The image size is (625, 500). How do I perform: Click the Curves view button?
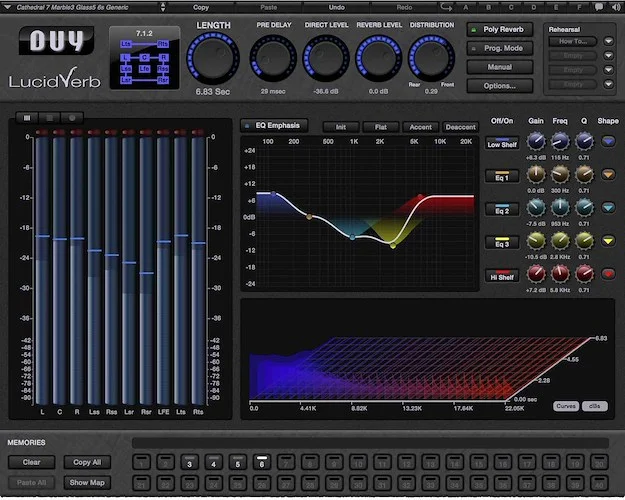(566, 406)
